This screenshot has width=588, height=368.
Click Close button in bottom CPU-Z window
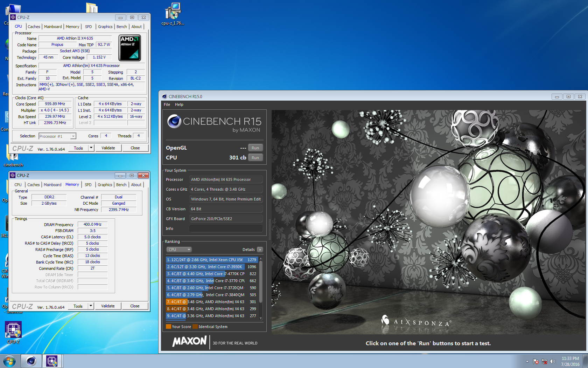[135, 306]
